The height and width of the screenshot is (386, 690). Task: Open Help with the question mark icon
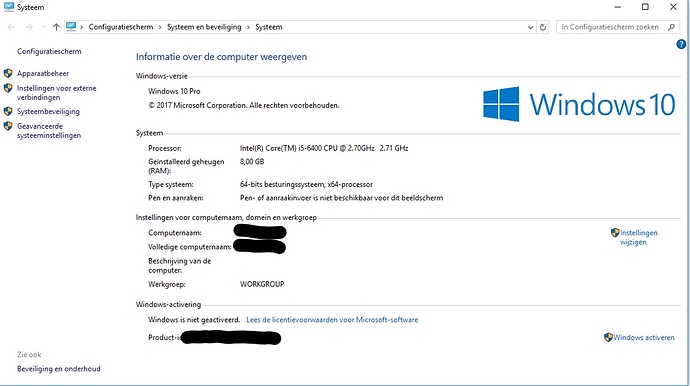[681, 44]
